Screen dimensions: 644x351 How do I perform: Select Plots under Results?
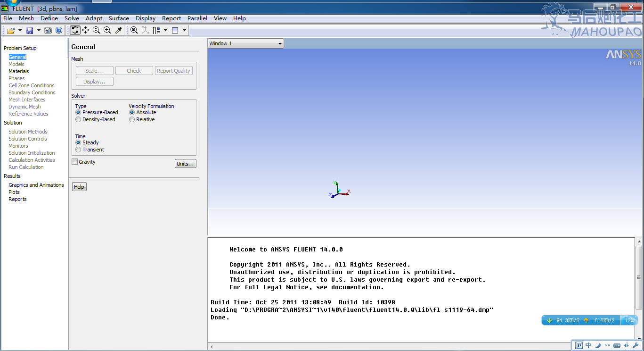pos(14,192)
